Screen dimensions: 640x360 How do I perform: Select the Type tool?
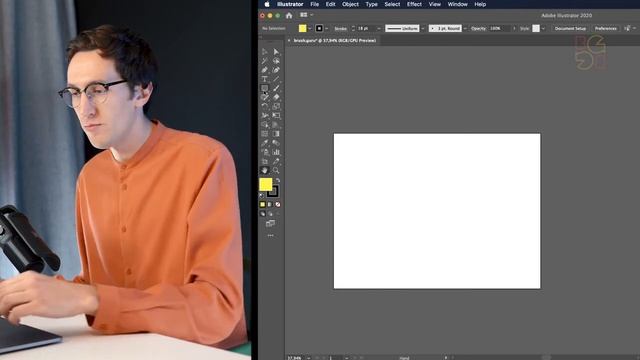pos(264,79)
